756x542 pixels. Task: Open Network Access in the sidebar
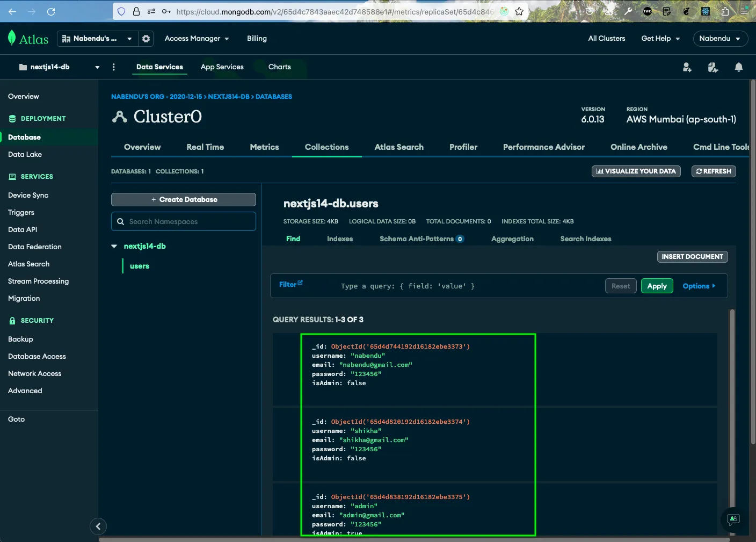pyautogui.click(x=35, y=374)
